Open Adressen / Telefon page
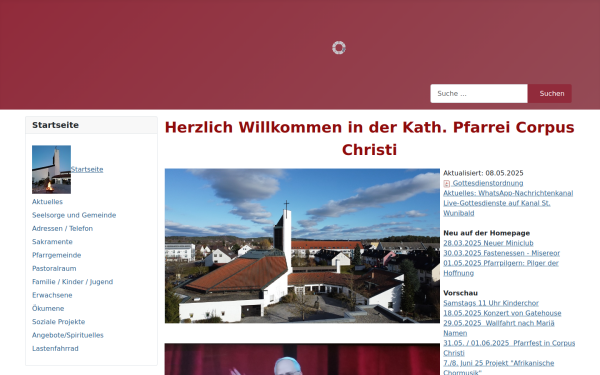 pyautogui.click(x=62, y=228)
